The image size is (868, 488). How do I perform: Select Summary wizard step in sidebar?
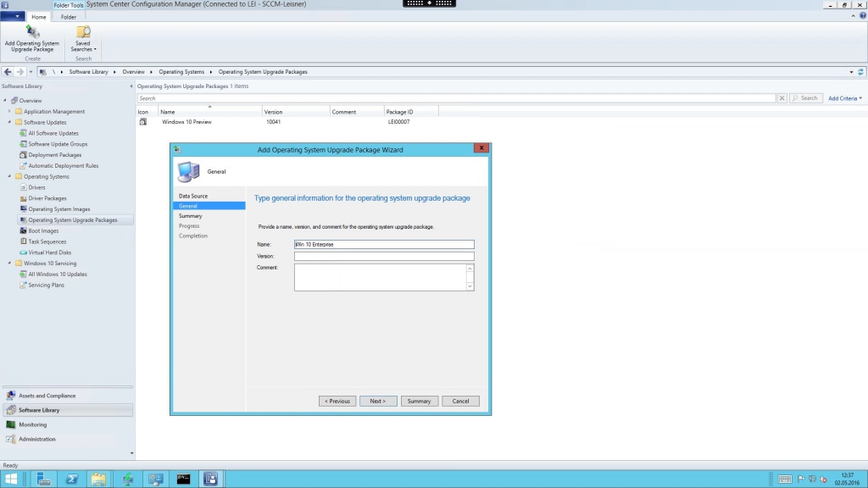coord(191,216)
